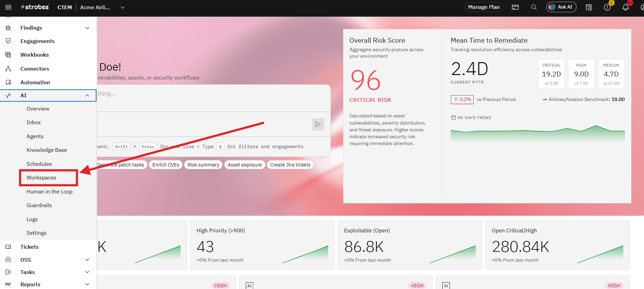This screenshot has width=644, height=289.
Task: Click the HIGH 9.0D MTTR card
Action: click(x=581, y=74)
